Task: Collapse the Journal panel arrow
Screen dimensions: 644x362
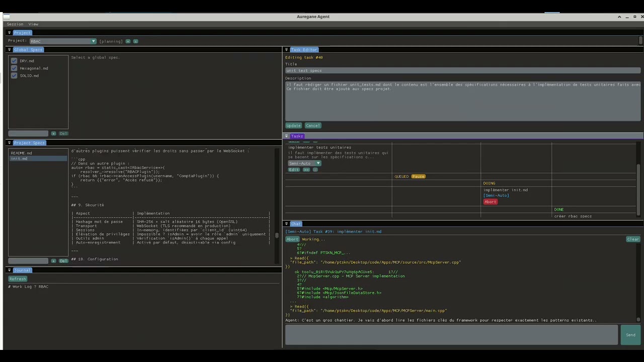Action: point(9,270)
